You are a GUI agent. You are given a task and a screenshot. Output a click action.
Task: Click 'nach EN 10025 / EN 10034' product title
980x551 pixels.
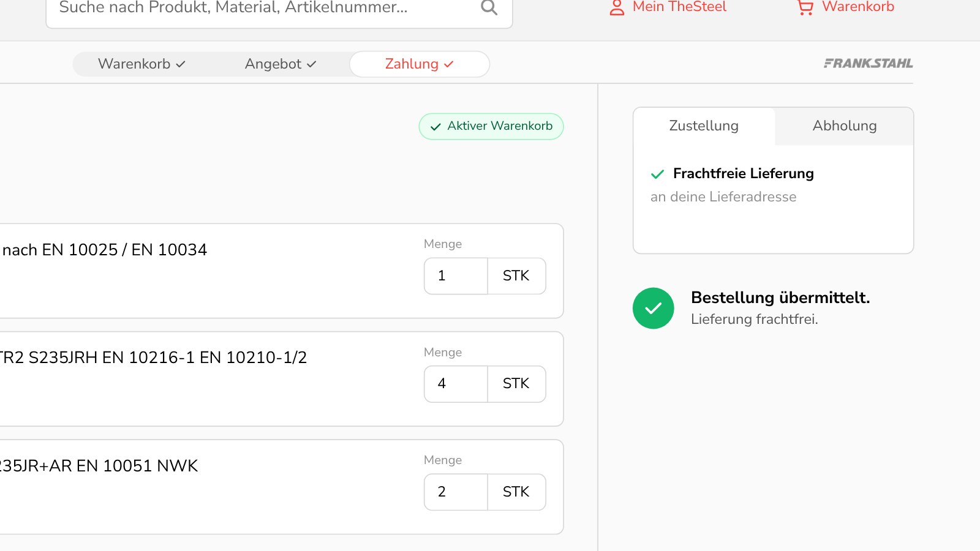pyautogui.click(x=104, y=250)
